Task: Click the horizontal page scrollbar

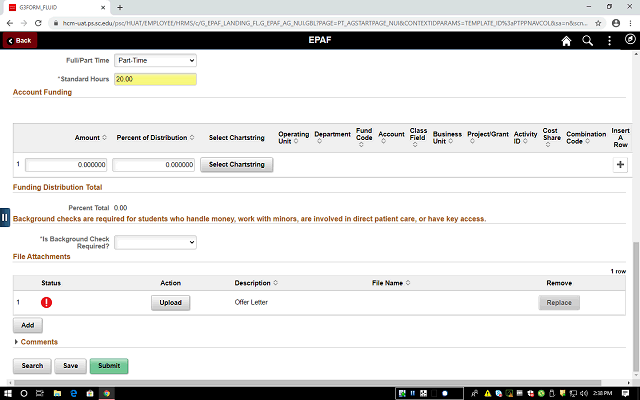Action: tap(306, 383)
